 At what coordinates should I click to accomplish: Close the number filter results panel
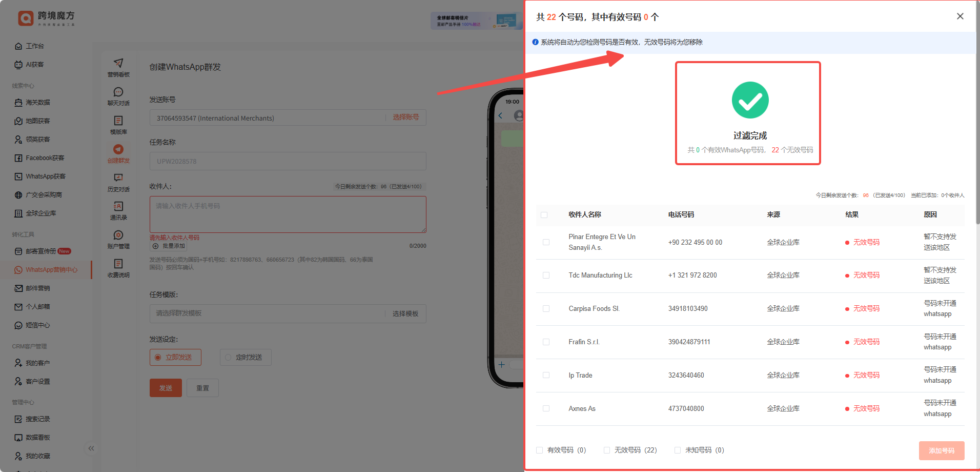(x=960, y=16)
